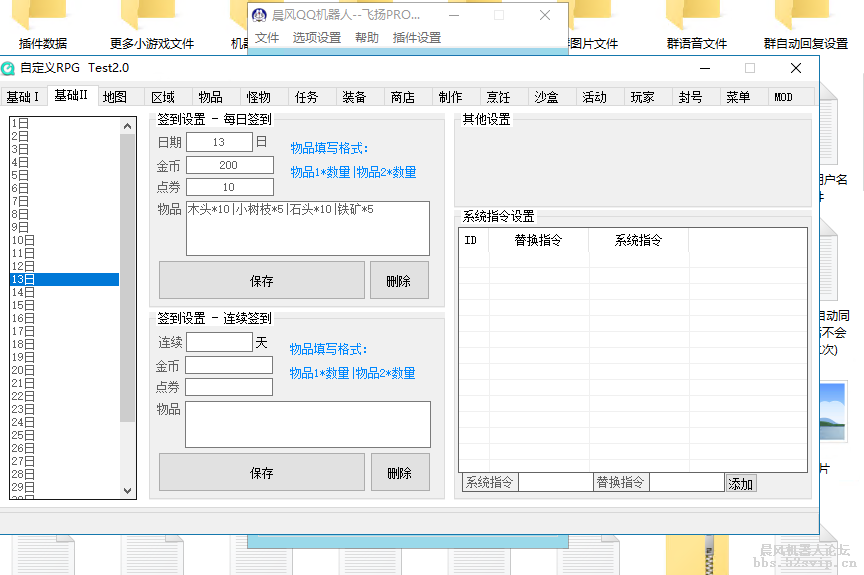The image size is (864, 575).
Task: Open the 沙盒 tab
Action: click(x=552, y=97)
